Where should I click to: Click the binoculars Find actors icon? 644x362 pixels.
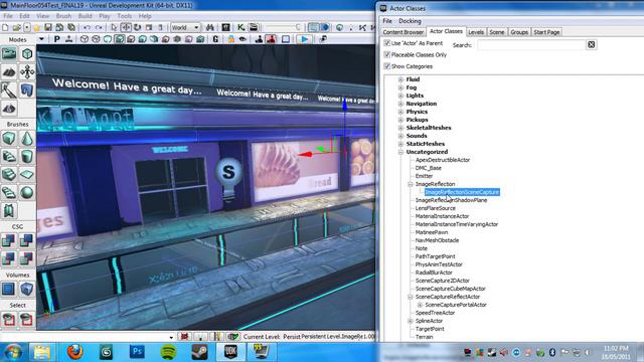tap(210, 27)
